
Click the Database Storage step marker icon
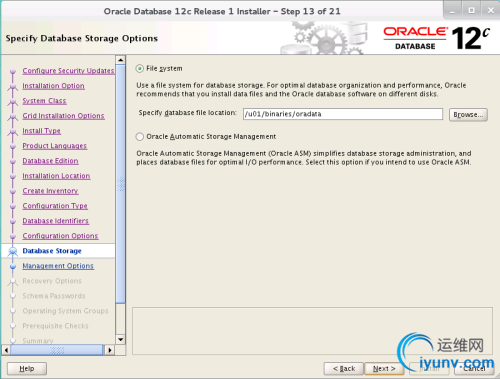tap(13, 251)
